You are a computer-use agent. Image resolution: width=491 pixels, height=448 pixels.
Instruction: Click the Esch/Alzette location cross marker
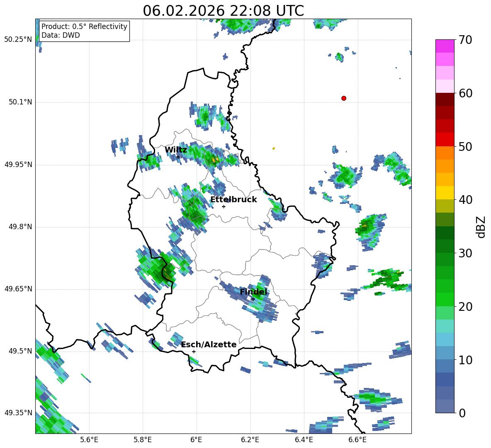point(194,351)
